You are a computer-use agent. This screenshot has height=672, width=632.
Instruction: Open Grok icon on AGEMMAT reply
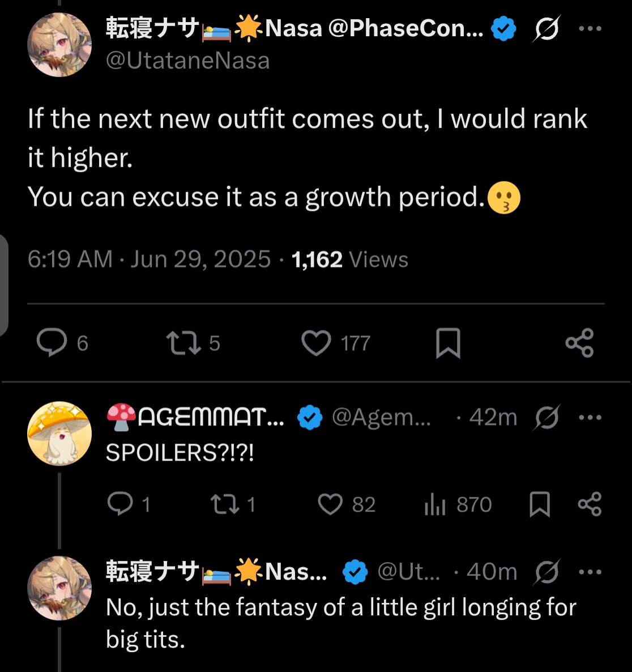(x=547, y=418)
